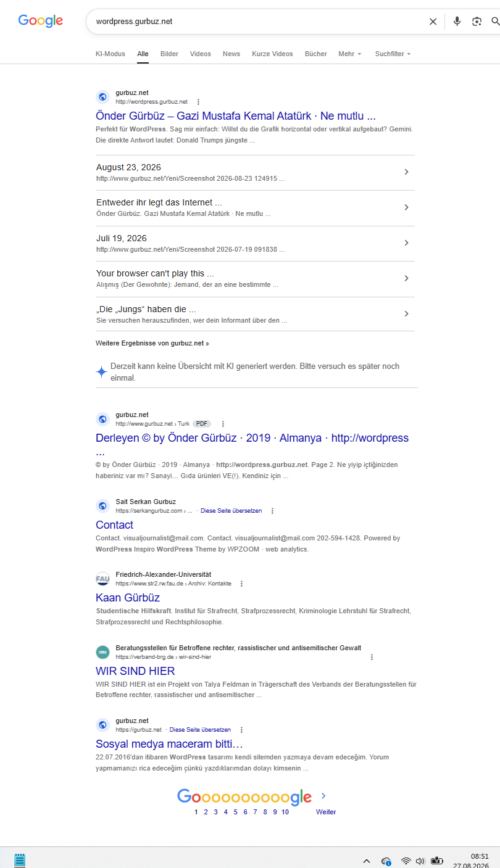
Task: Switch to the Bilder tab
Action: (169, 54)
